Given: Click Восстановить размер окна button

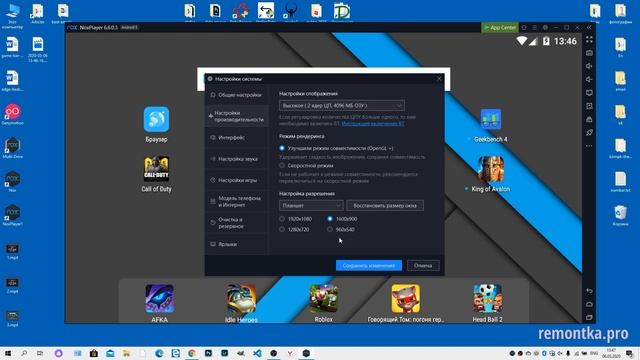Looking at the screenshot, I should 385,205.
